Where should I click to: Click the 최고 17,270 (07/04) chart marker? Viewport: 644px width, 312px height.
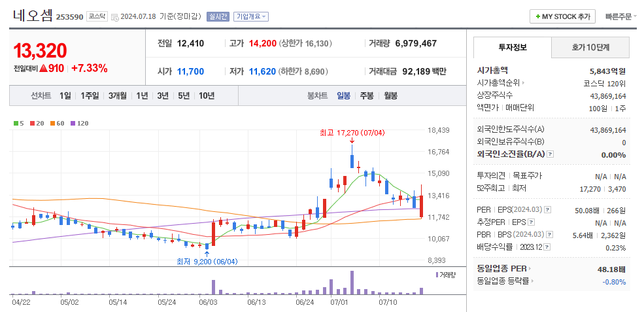352,133
